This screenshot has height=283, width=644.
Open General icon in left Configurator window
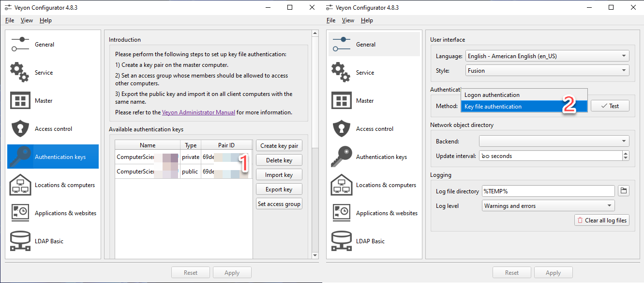(20, 44)
